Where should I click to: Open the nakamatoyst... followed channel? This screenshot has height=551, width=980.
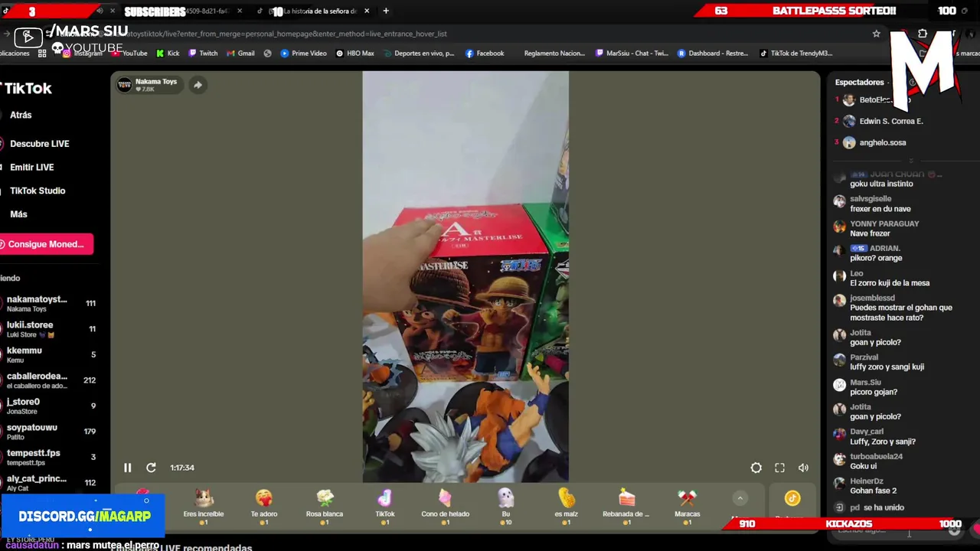[x=50, y=304]
